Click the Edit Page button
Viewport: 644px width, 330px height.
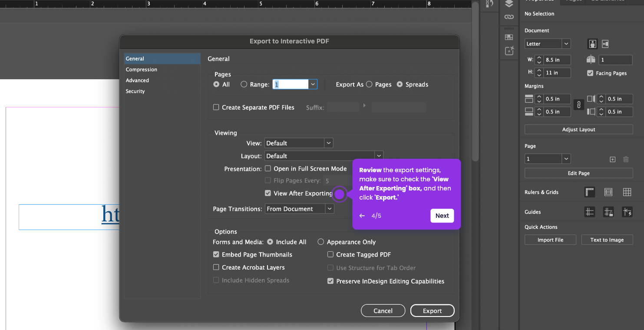pos(578,173)
